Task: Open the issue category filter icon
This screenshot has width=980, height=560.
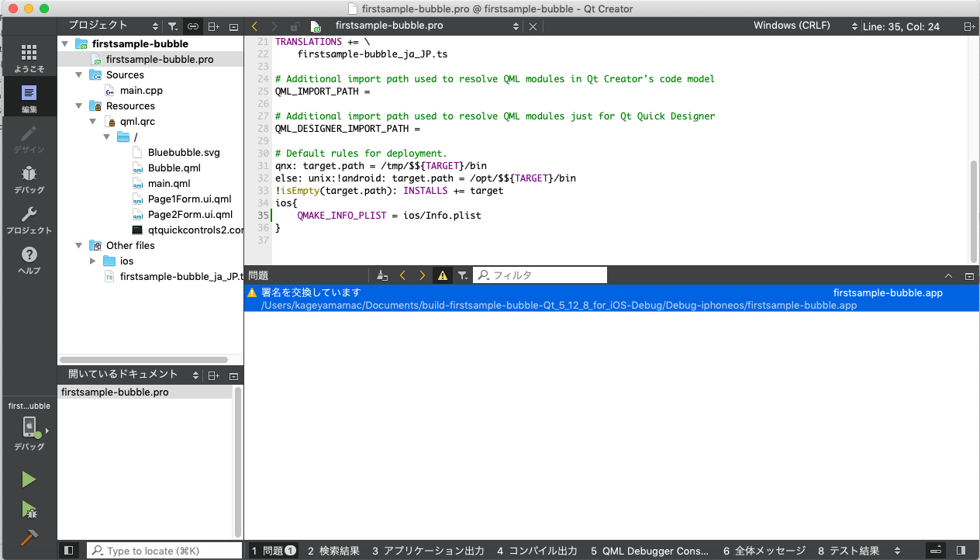Action: tap(462, 275)
